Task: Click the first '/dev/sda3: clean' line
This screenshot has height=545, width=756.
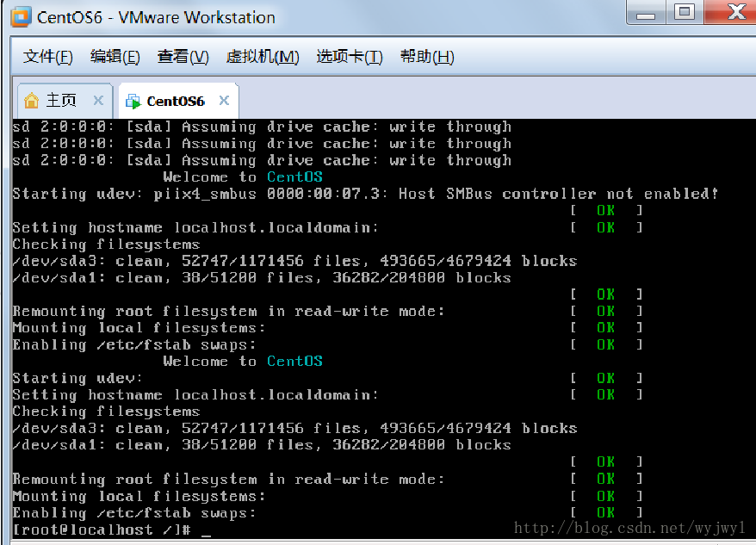Action: [x=294, y=261]
